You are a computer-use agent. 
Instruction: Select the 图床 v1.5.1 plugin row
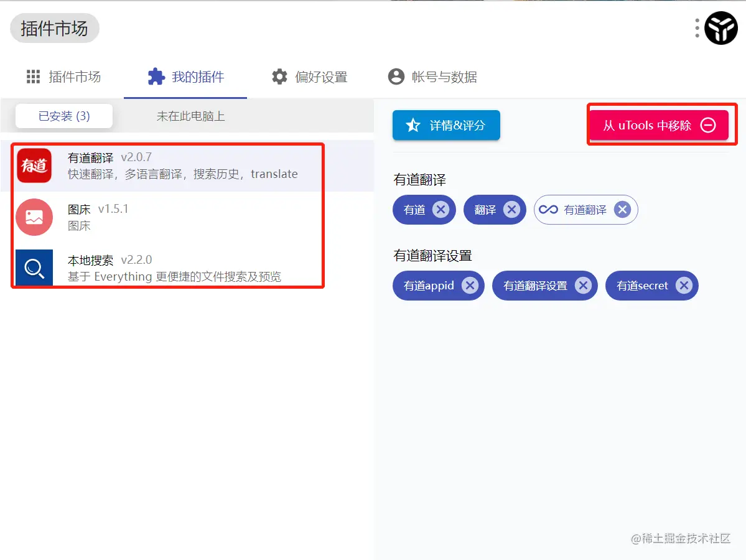pos(187,217)
